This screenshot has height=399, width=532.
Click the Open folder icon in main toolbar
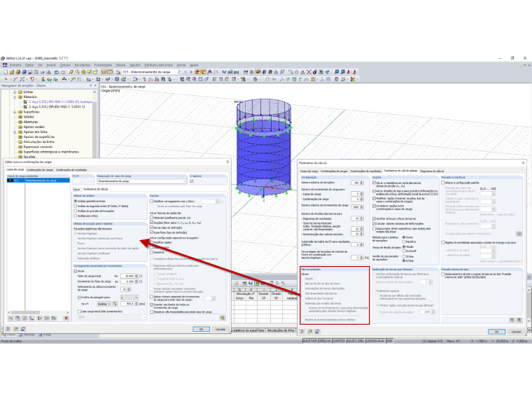point(12,72)
